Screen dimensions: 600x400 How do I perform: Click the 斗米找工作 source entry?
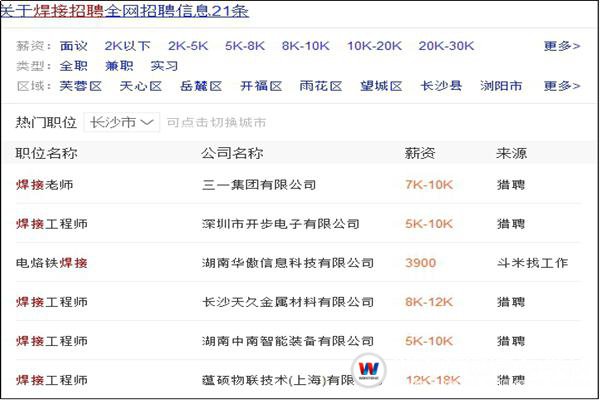coord(532,263)
